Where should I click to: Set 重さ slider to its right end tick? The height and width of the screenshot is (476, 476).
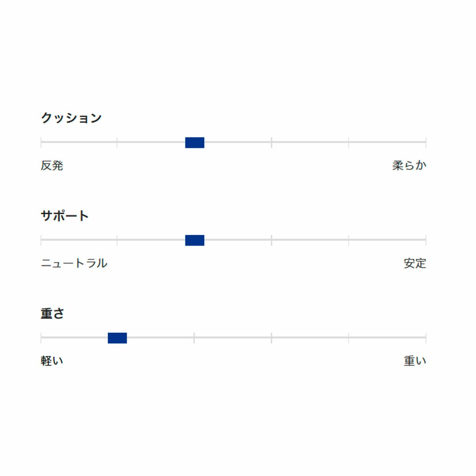(x=426, y=338)
